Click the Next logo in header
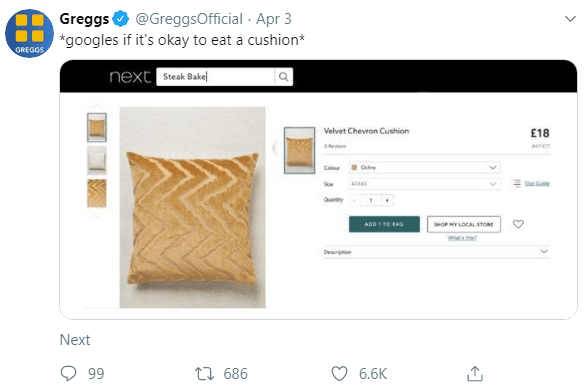 [130, 77]
